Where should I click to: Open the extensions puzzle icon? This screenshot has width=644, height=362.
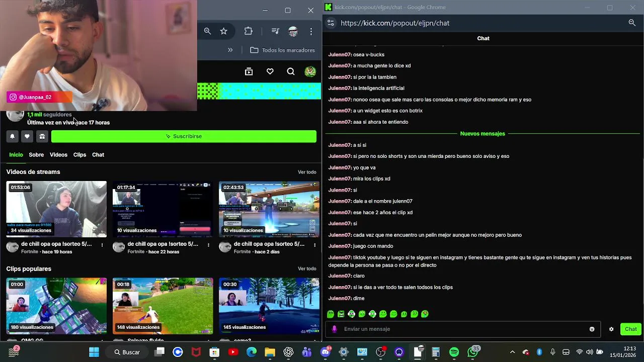[248, 31]
